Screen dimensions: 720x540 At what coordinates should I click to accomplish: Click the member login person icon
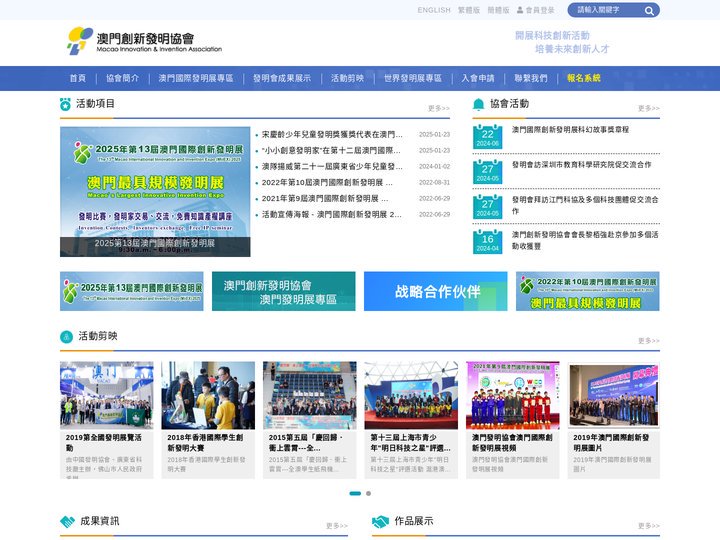tap(520, 10)
